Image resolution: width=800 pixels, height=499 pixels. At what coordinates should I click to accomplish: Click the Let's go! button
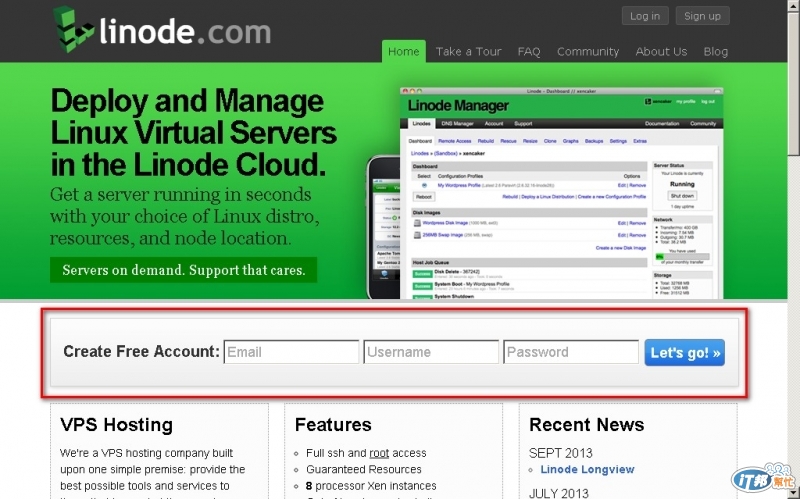click(x=684, y=353)
